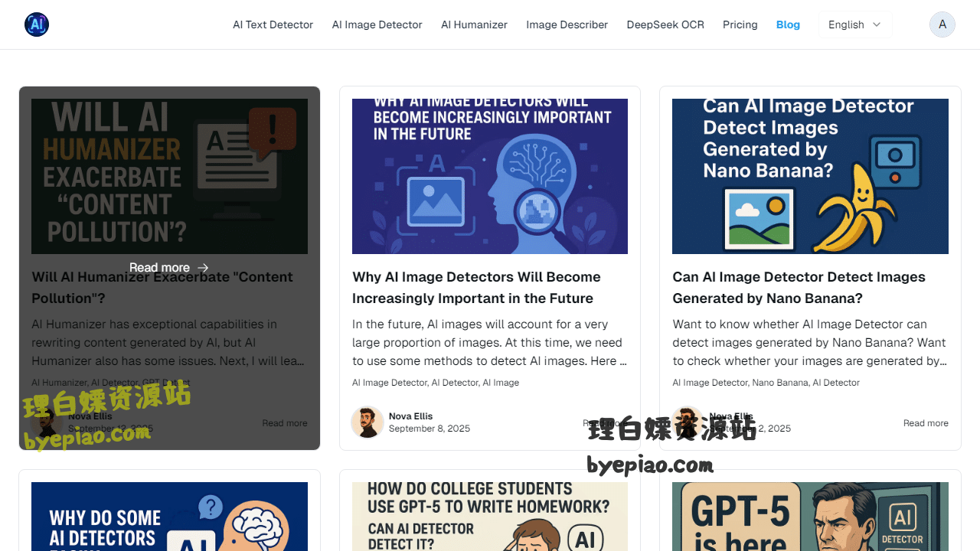Open the user avatar "A" menu

942,24
